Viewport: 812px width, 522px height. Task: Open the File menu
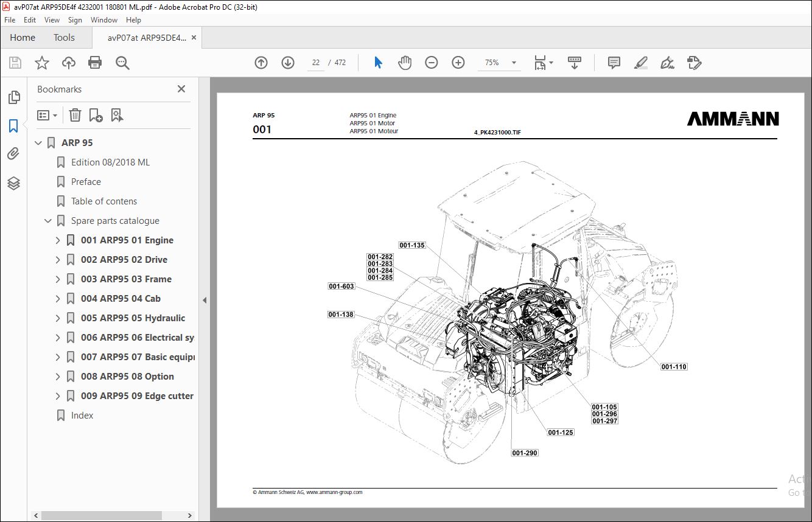pos(10,20)
